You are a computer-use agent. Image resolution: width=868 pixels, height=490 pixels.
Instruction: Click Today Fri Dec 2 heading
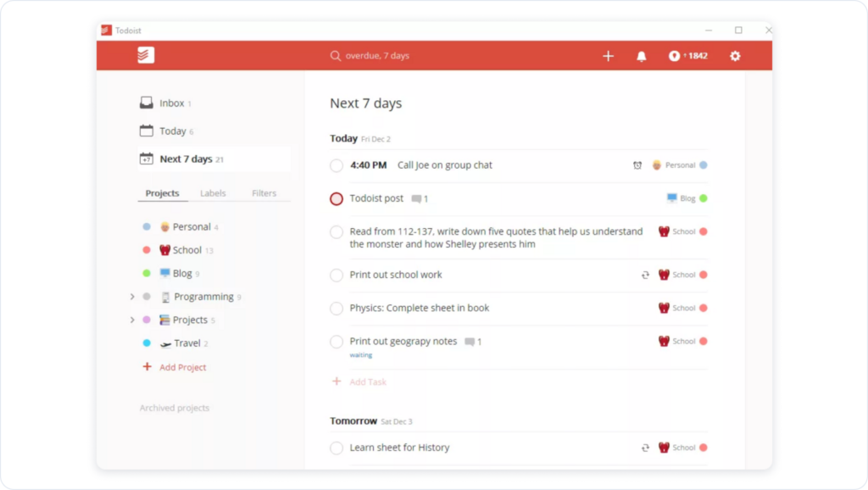(360, 138)
